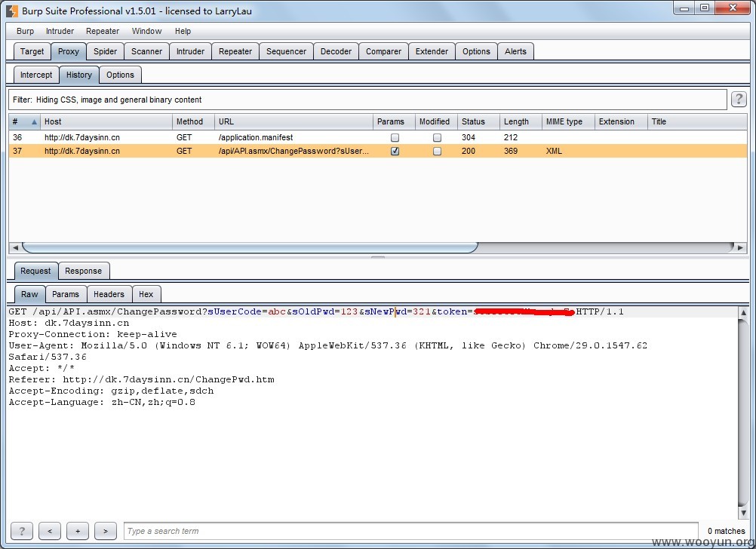Click the sort arrow in the # column header
This screenshot has width=756, height=549.
coord(34,122)
